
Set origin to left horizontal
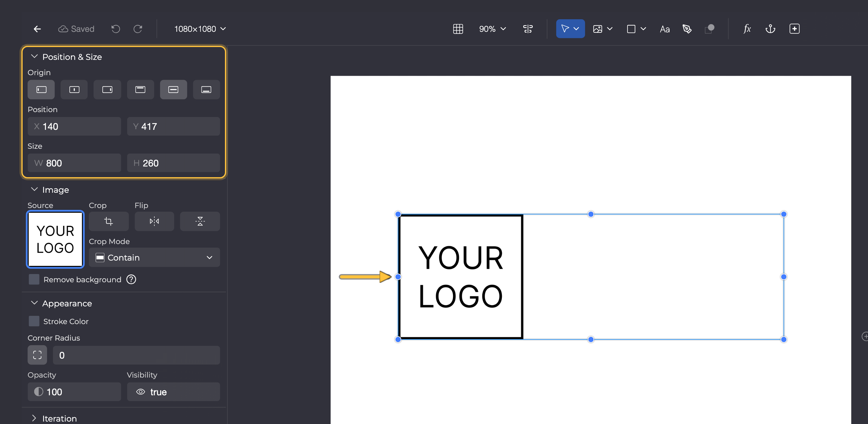(41, 90)
